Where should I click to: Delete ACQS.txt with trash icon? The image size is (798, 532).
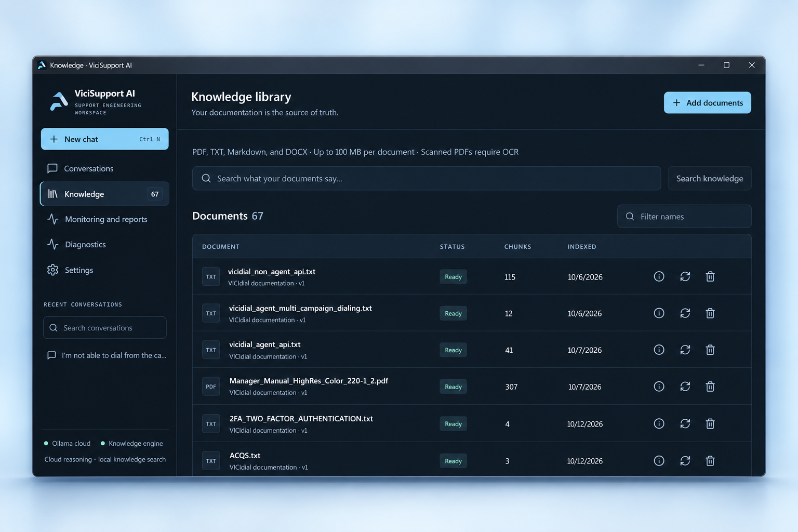(x=710, y=460)
